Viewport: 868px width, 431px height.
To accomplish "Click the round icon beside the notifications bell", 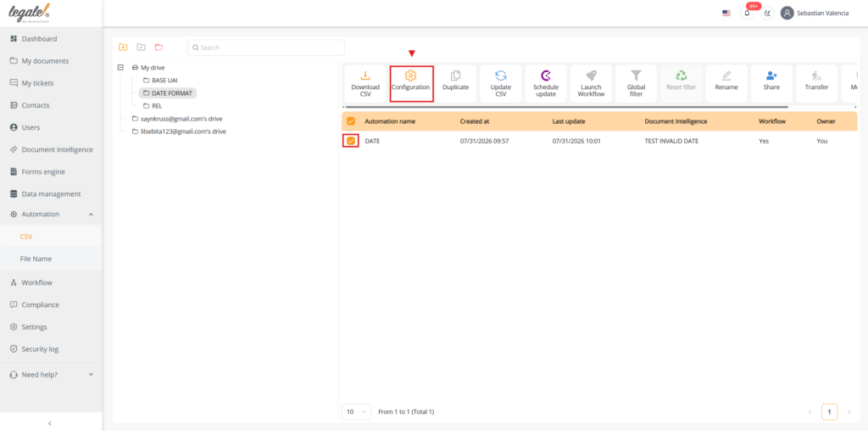I will click(767, 14).
